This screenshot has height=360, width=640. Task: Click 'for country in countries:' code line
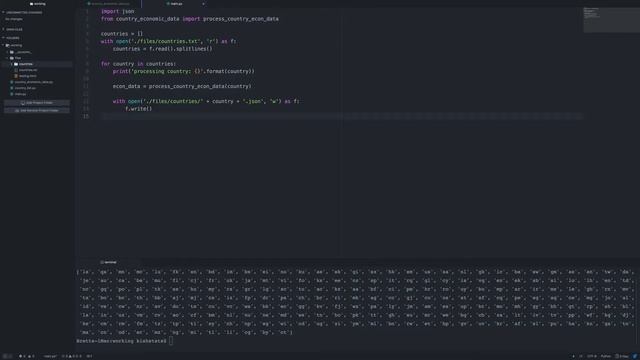[138, 64]
